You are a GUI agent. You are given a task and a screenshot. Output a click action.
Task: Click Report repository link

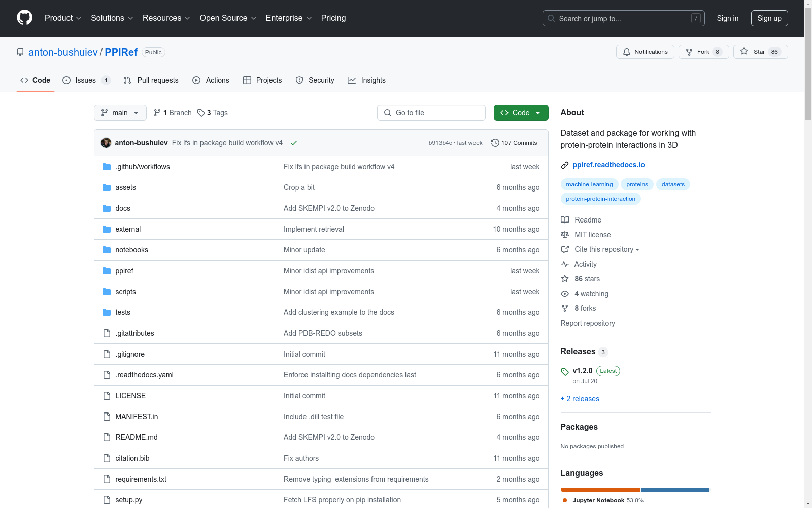(x=588, y=323)
